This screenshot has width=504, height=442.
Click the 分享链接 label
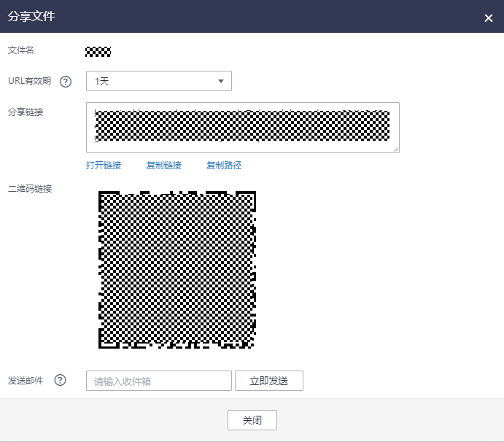pyautogui.click(x=26, y=112)
